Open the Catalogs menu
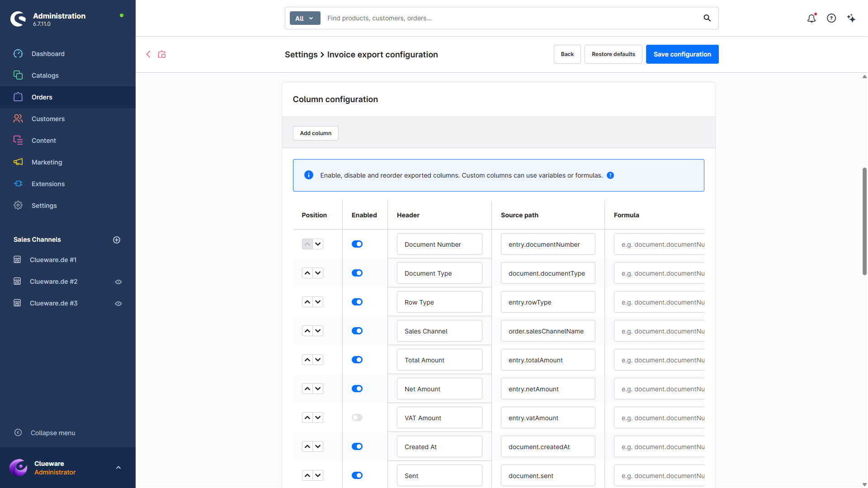Image resolution: width=868 pixels, height=488 pixels. [x=45, y=75]
